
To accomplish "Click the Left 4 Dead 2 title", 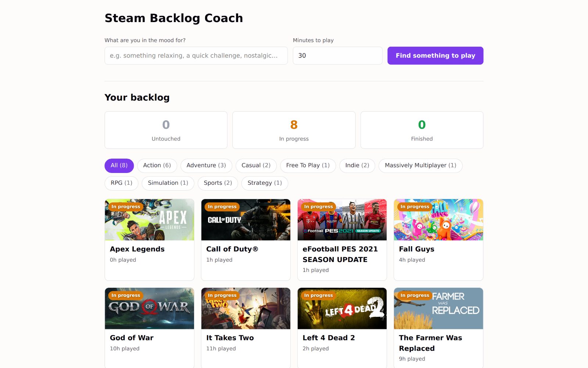I will click(x=329, y=338).
